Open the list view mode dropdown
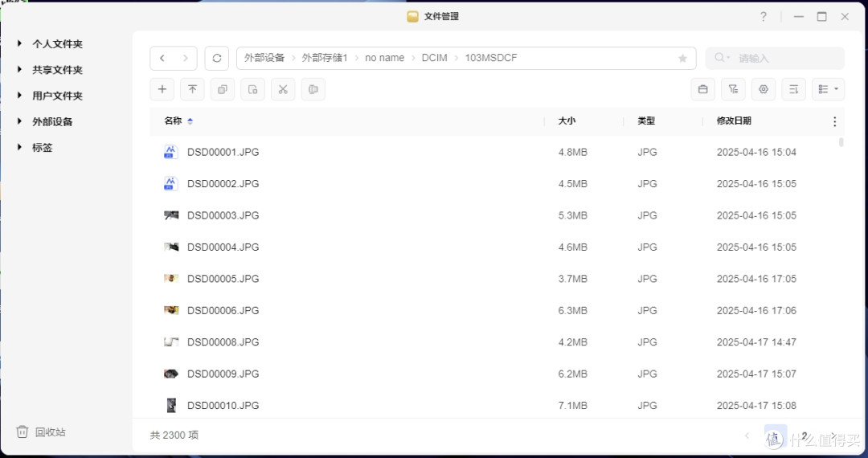Viewport: 868px width, 458px height. 828,90
